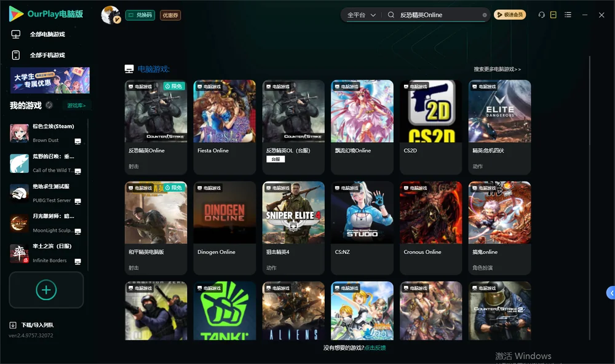The width and height of the screenshot is (615, 364).
Task: Click the OurPlay logo icon
Action: pos(16,14)
